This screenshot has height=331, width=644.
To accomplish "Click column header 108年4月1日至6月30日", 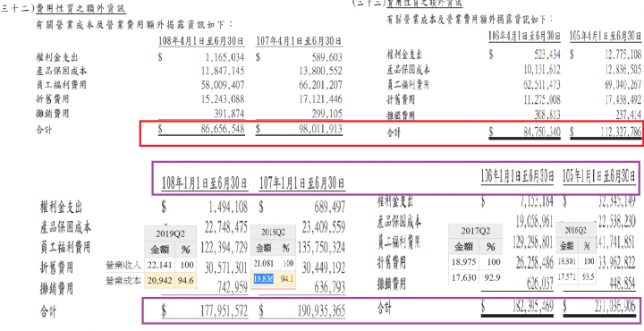I will pos(201,41).
